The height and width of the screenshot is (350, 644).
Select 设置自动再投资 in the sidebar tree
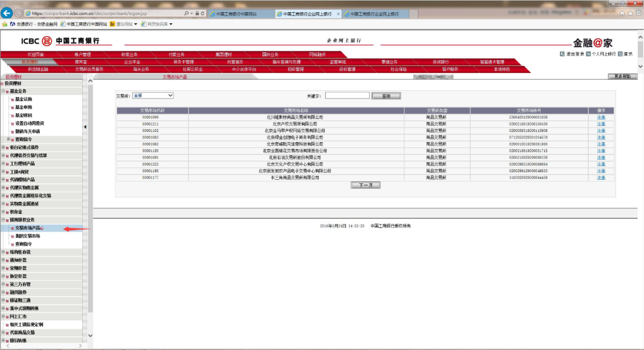(x=29, y=123)
